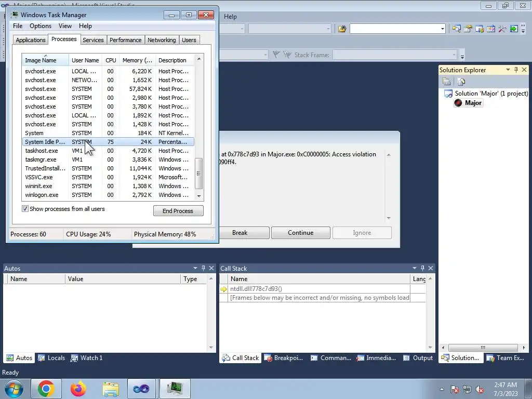The height and width of the screenshot is (399, 532).
Task: Switch to the Applications tab
Action: pyautogui.click(x=31, y=40)
